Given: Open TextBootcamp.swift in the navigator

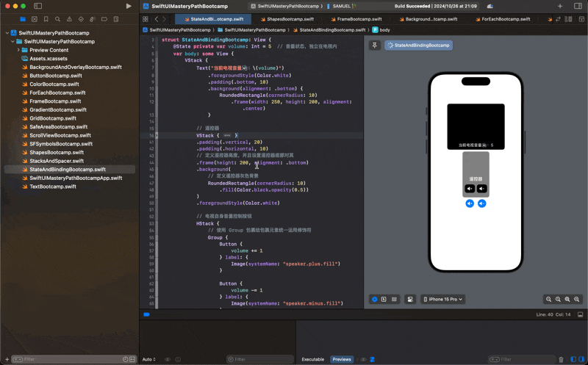Looking at the screenshot, I should [x=53, y=187].
